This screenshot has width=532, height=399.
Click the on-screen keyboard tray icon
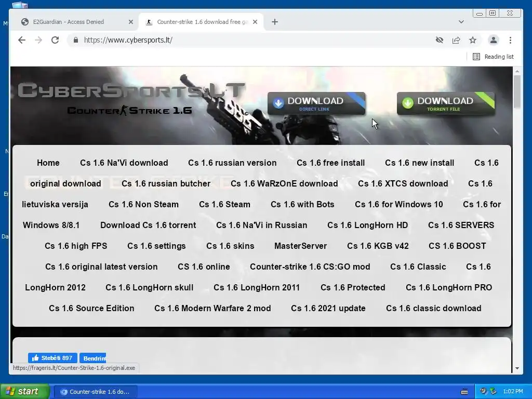tap(464, 392)
